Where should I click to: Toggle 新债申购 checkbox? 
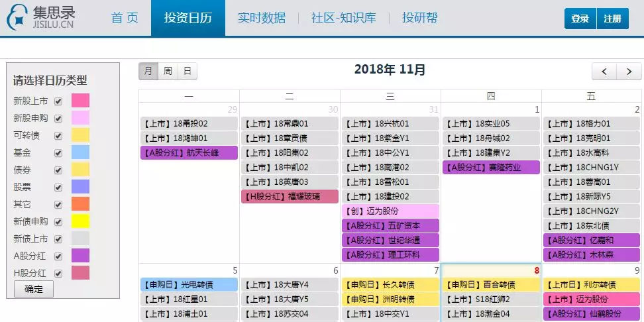pos(58,222)
